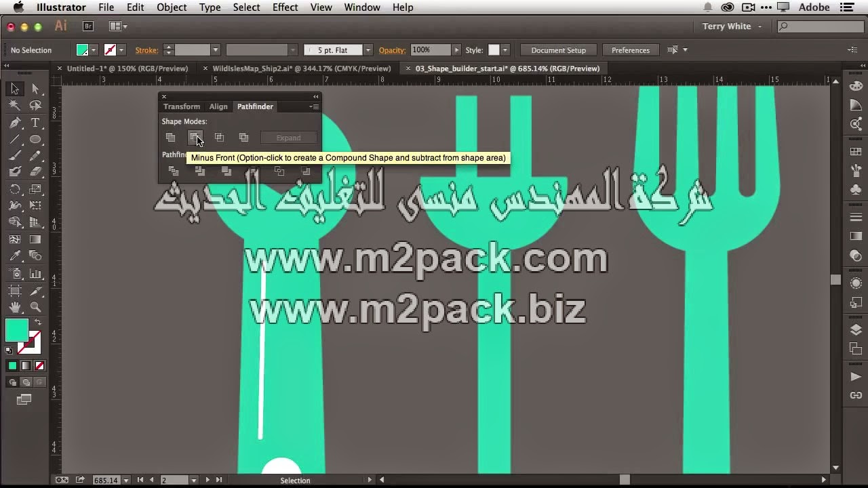This screenshot has height=488, width=868.
Task: Switch to the Transform tab
Action: click(x=182, y=106)
